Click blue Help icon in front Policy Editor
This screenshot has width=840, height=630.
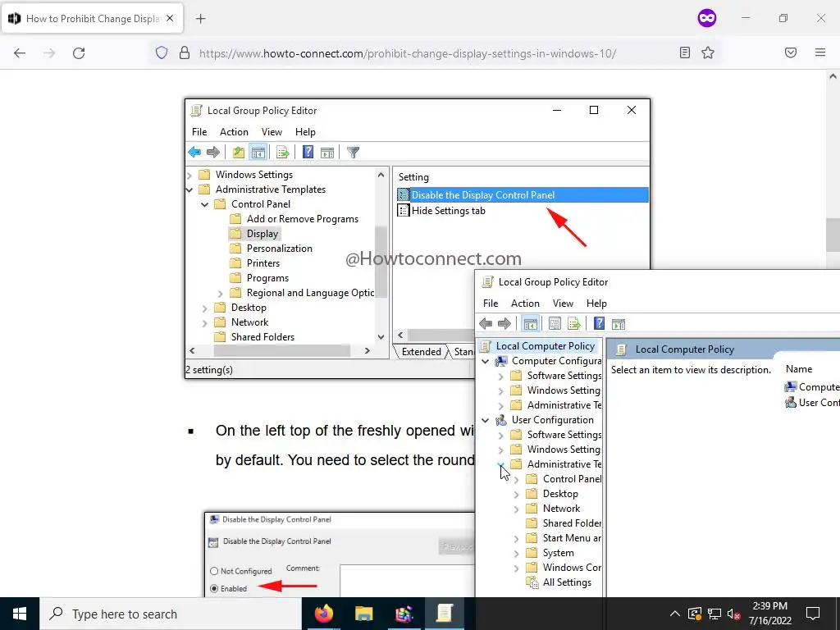point(599,323)
